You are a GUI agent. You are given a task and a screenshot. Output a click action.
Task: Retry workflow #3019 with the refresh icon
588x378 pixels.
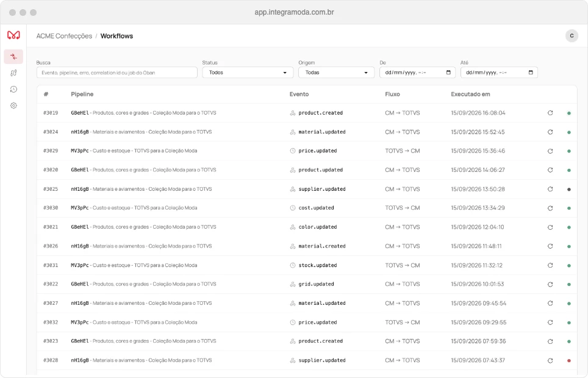tap(550, 113)
